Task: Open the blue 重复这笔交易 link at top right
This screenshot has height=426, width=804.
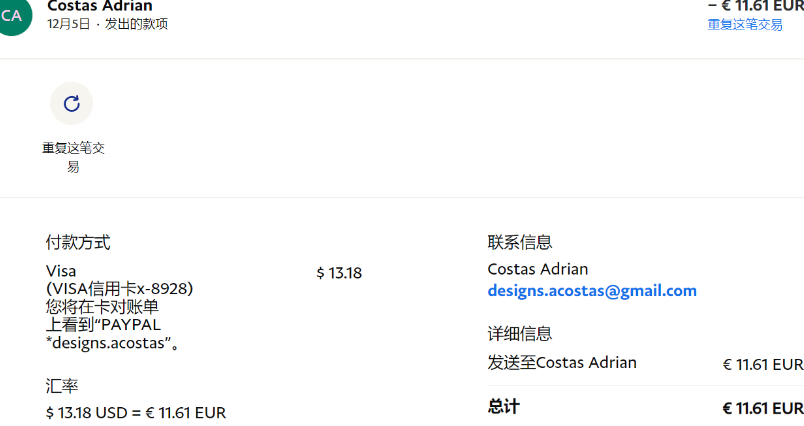Action: [x=745, y=25]
